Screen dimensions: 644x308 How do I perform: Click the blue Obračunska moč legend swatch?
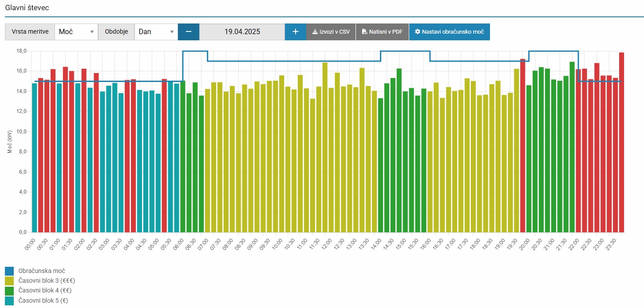click(x=10, y=271)
